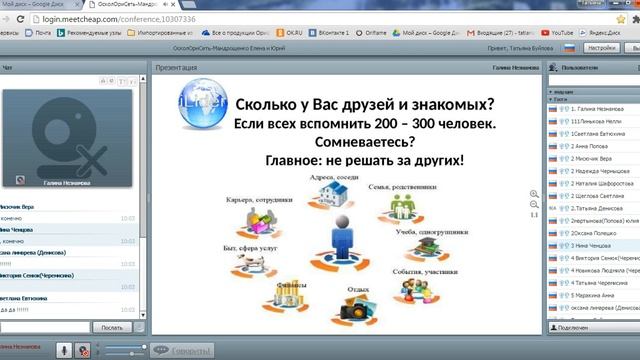This screenshot has height=360, width=640.
Task: Close the Мой диск browser tab
Action: click(x=78, y=4)
